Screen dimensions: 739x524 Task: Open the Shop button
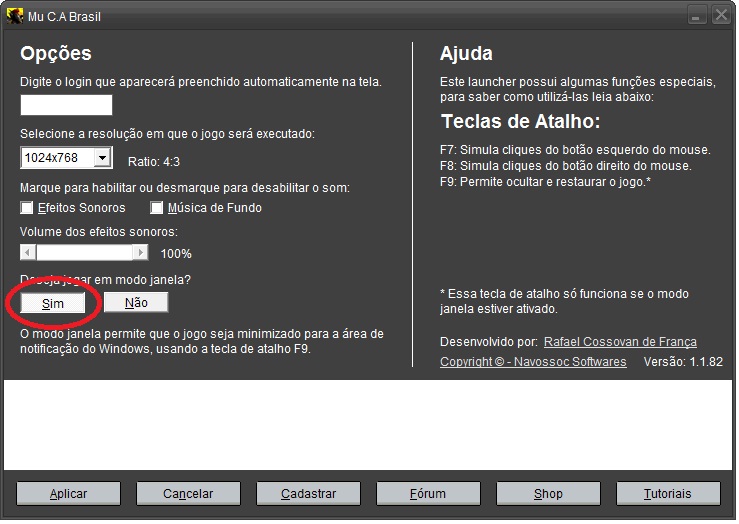coord(548,493)
